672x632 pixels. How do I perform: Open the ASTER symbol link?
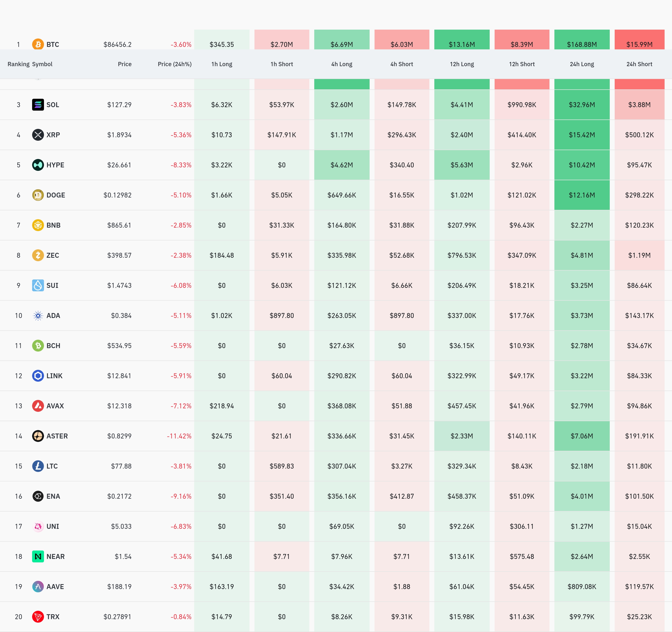[57, 436]
